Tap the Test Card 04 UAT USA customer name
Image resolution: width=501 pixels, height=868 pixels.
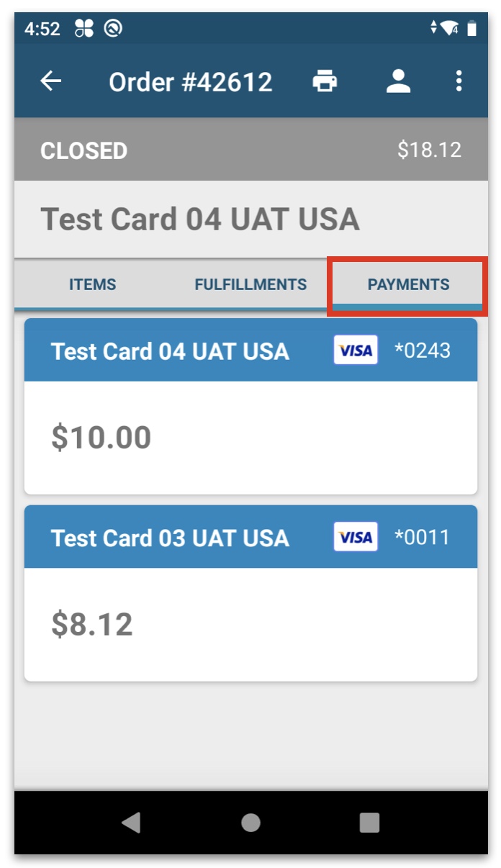199,219
